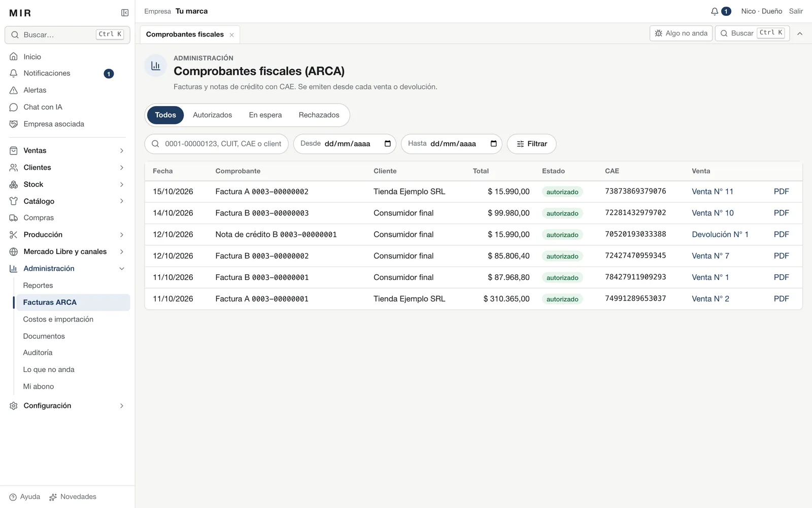Collapse the sidebar panel icon
812x508 pixels.
pos(125,13)
